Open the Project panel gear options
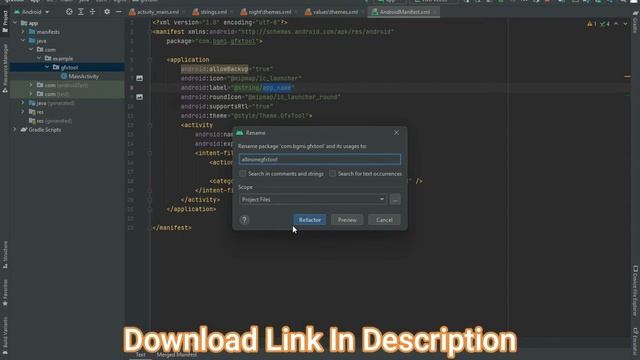The image size is (640, 360). coord(107,12)
